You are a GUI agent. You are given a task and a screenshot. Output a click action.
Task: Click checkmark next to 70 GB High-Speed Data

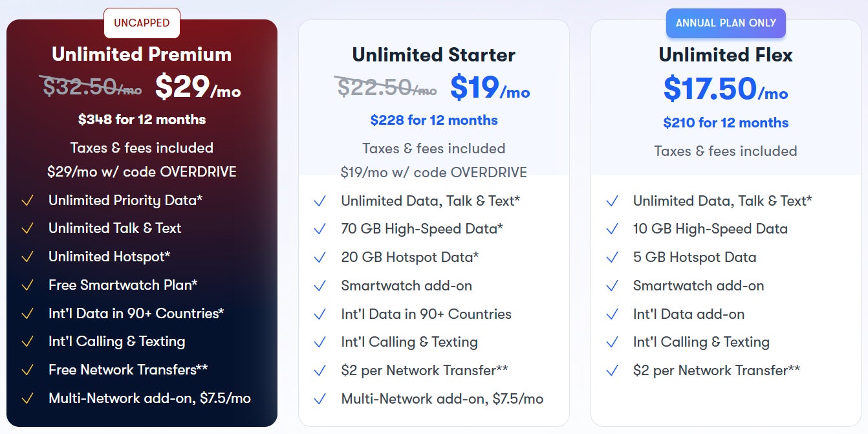pyautogui.click(x=320, y=229)
